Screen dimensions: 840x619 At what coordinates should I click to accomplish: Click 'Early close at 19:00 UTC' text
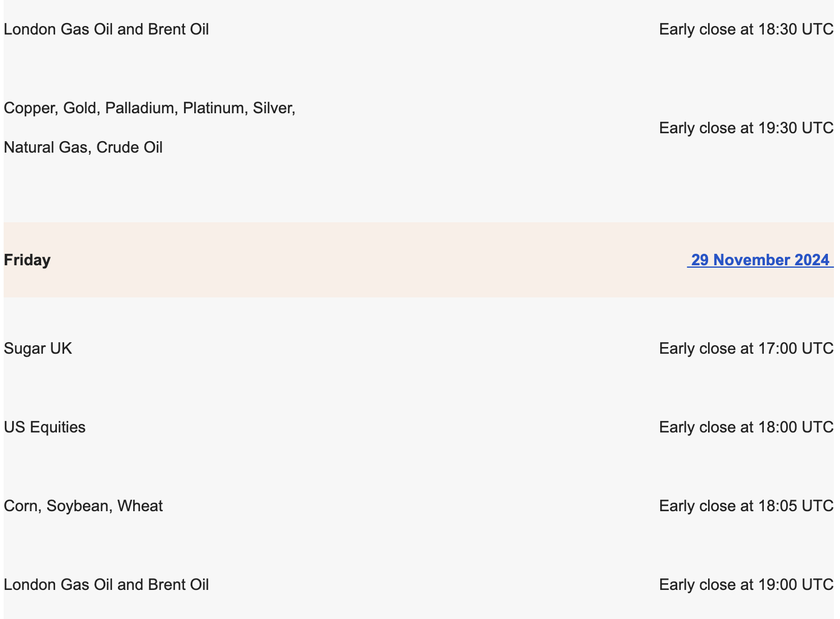pos(746,584)
